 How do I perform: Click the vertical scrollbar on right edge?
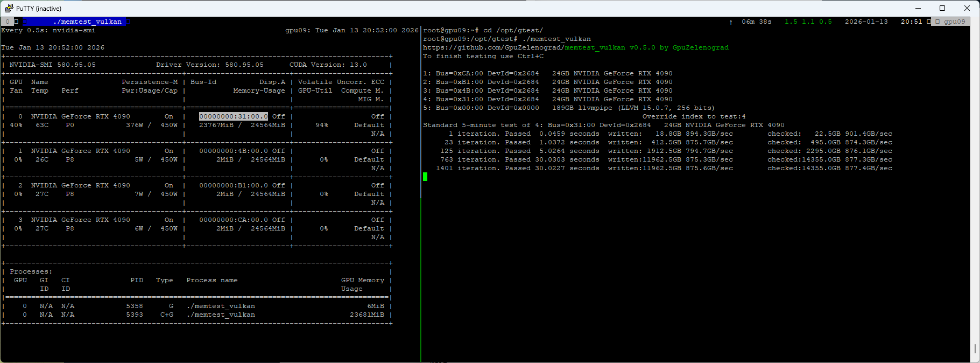[x=975, y=349]
